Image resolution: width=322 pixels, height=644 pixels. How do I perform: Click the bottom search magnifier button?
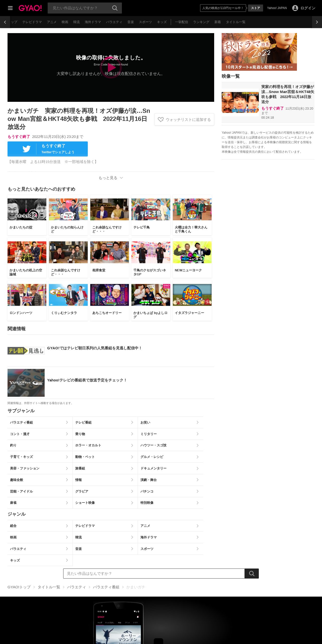point(252,574)
